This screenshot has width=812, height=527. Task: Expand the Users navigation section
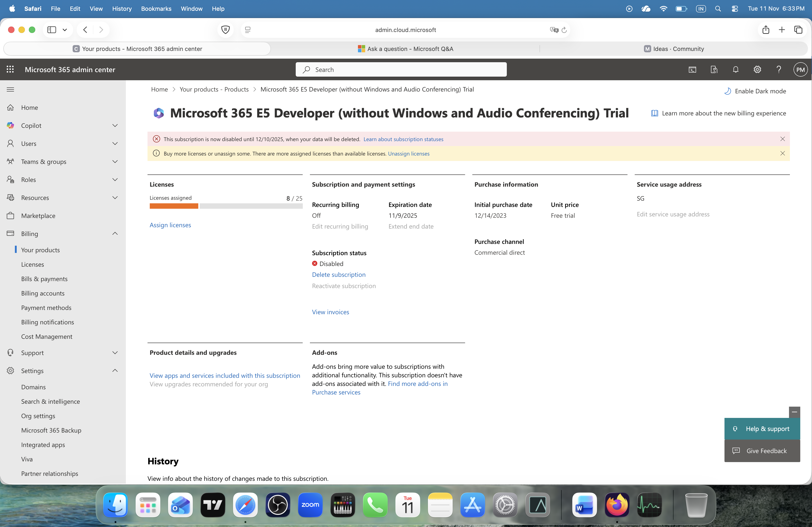click(115, 144)
